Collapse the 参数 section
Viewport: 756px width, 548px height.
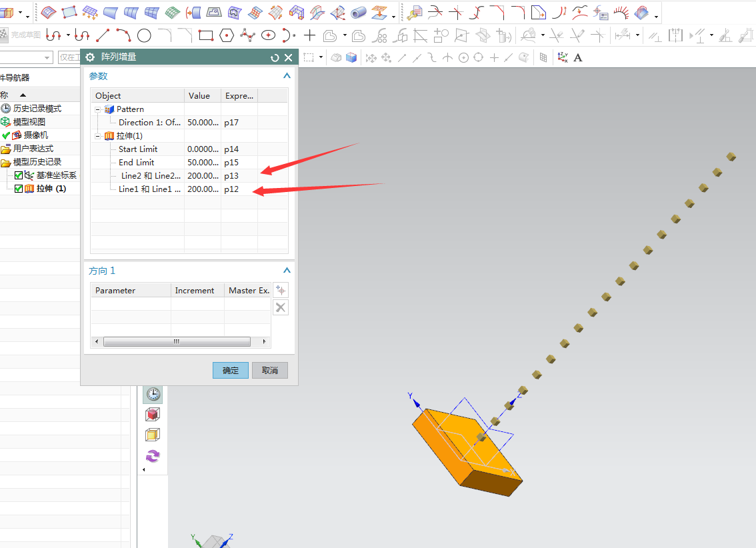pyautogui.click(x=287, y=76)
